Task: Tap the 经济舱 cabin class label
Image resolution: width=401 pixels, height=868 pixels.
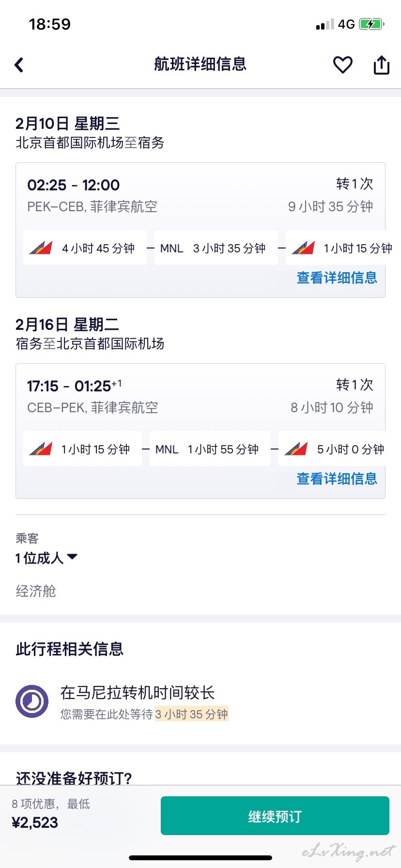Action: point(36,591)
